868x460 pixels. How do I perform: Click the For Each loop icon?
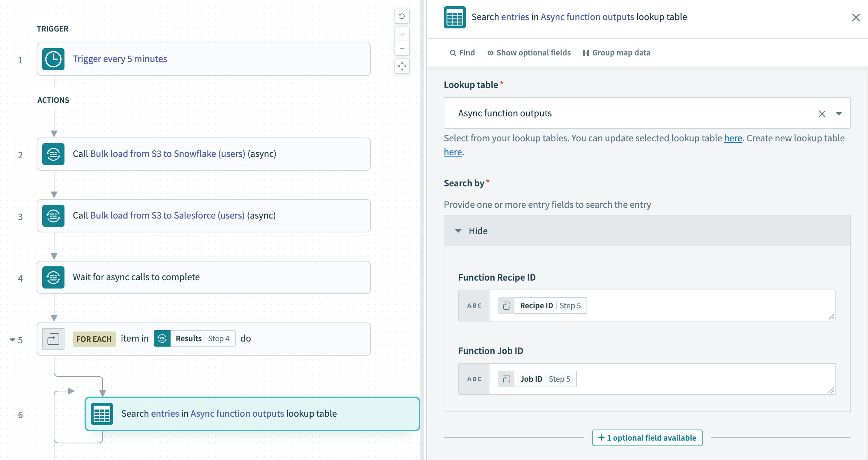tap(53, 339)
